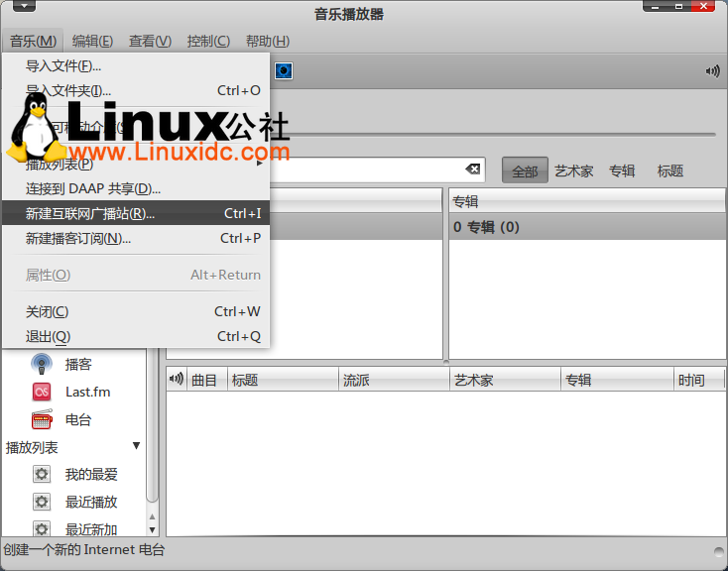This screenshot has height=571, width=728.
Task: Click gear icon beside 最近播放
Action: click(x=42, y=502)
